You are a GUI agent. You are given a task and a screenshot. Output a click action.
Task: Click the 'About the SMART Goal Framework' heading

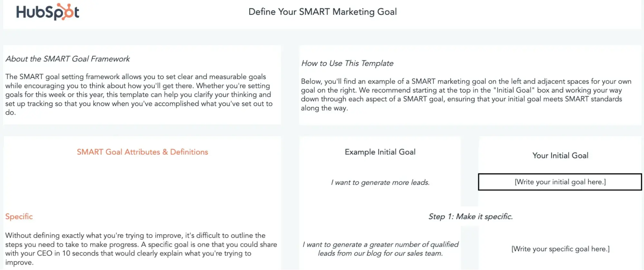(x=68, y=59)
